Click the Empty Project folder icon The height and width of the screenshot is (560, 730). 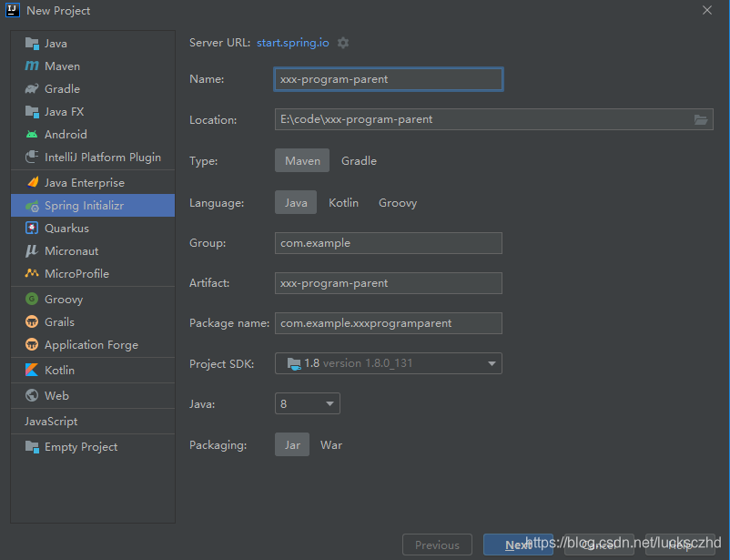point(32,446)
